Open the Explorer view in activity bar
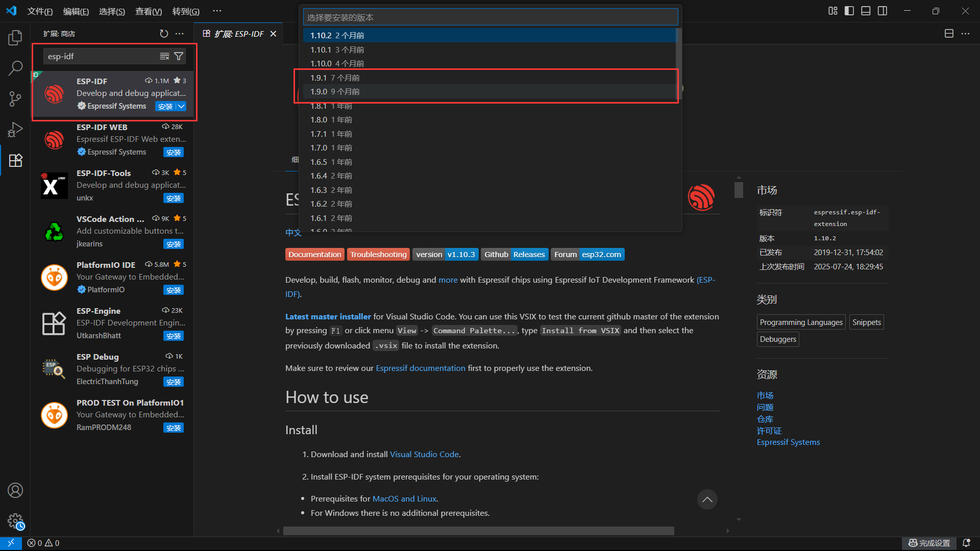The image size is (980, 551). 15,37
